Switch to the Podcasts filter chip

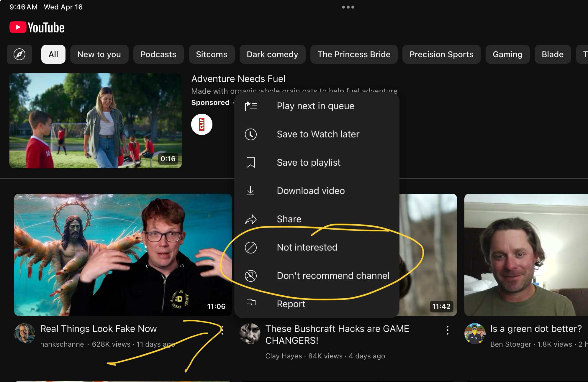click(158, 54)
